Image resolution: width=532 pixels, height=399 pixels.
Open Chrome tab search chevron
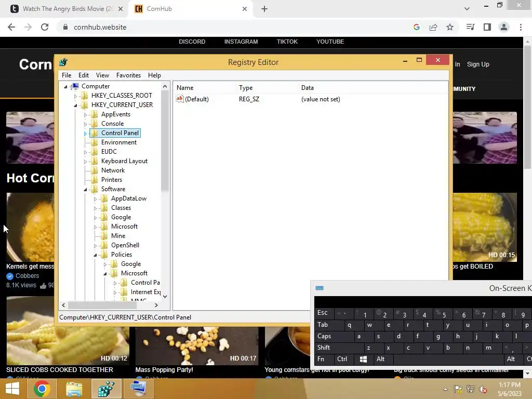coord(467,9)
